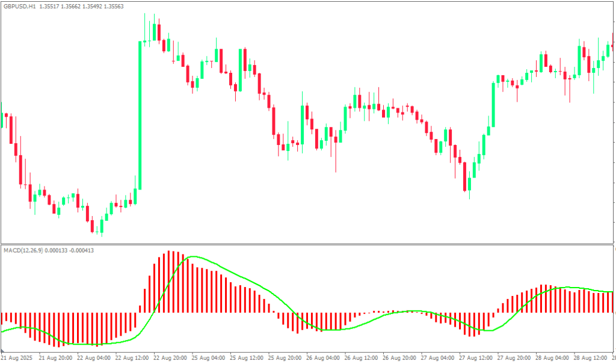Image resolution: width=616 pixels, height=364 pixels.
Task: Click the 22 Aug 12:00 time label
Action: 133,357
